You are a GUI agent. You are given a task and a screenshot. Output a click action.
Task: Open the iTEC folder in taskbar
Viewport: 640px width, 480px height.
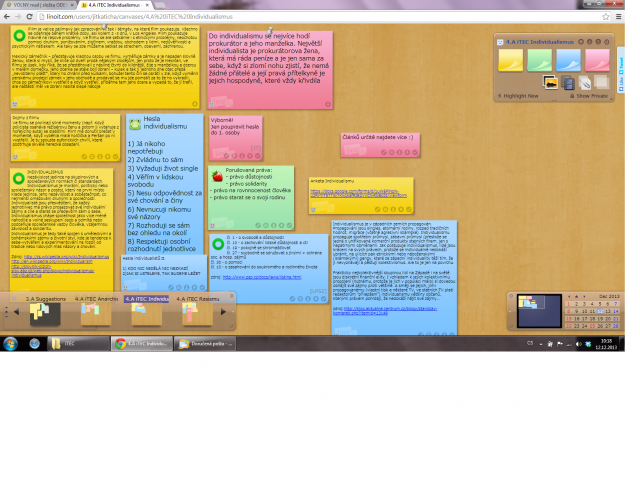click(x=78, y=344)
